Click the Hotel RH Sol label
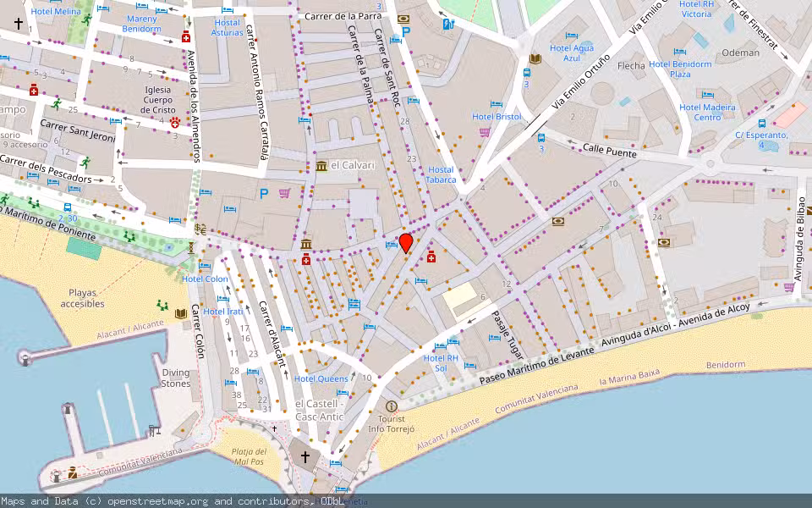Image resolution: width=812 pixels, height=508 pixels. coord(442,363)
